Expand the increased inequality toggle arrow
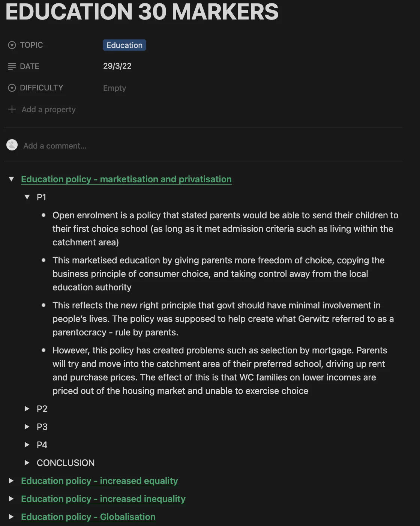The image size is (420, 526). tap(11, 499)
